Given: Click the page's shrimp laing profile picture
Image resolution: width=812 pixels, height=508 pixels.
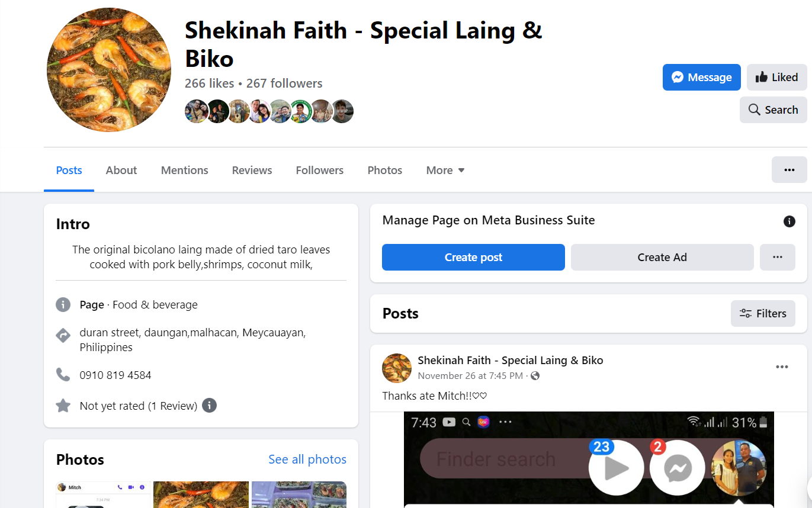Looking at the screenshot, I should coord(109,70).
